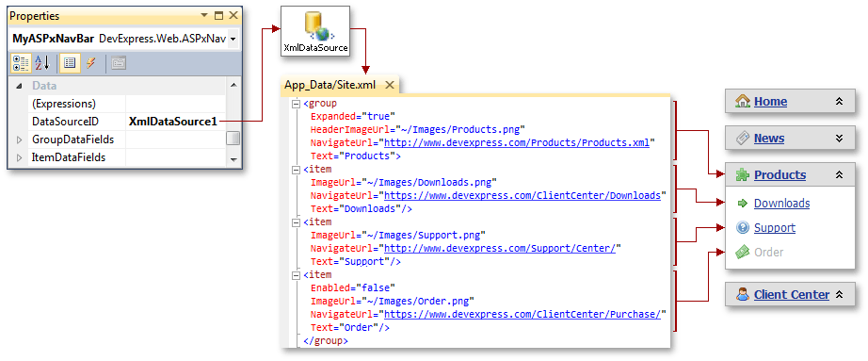Click the Downloads green arrow icon
This screenshot has width=868, height=361.
(x=743, y=204)
